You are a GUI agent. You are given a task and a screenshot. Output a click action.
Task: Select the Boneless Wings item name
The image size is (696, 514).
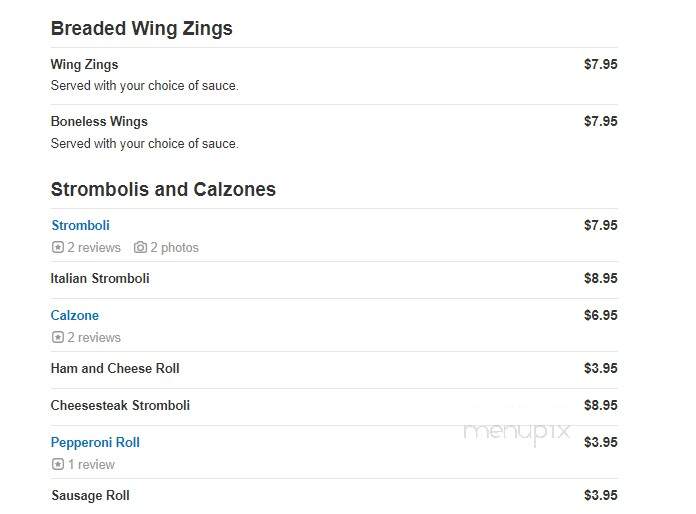(99, 121)
